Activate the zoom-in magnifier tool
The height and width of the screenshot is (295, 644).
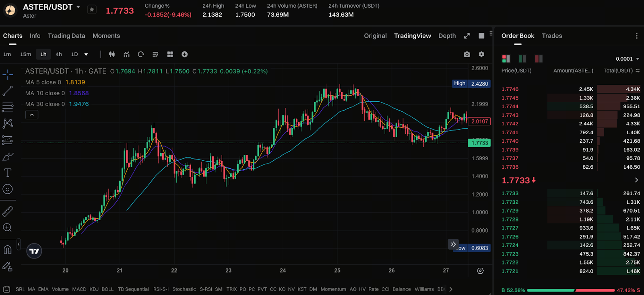(x=7, y=227)
